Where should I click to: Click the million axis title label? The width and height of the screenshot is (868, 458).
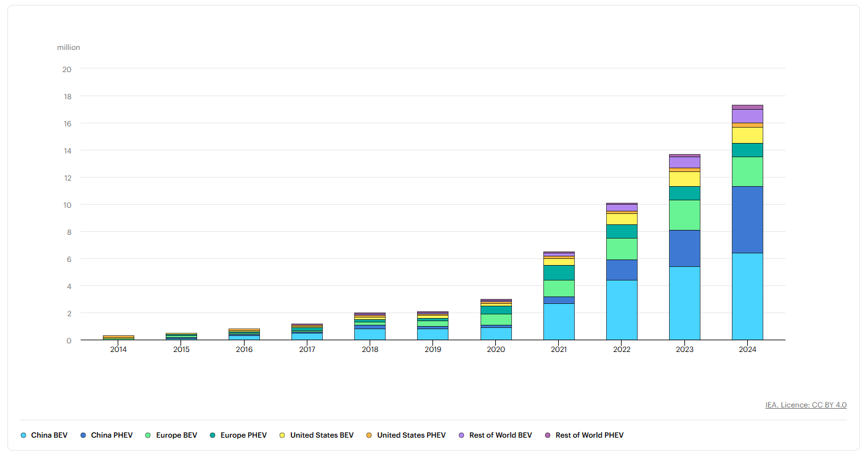click(x=68, y=47)
